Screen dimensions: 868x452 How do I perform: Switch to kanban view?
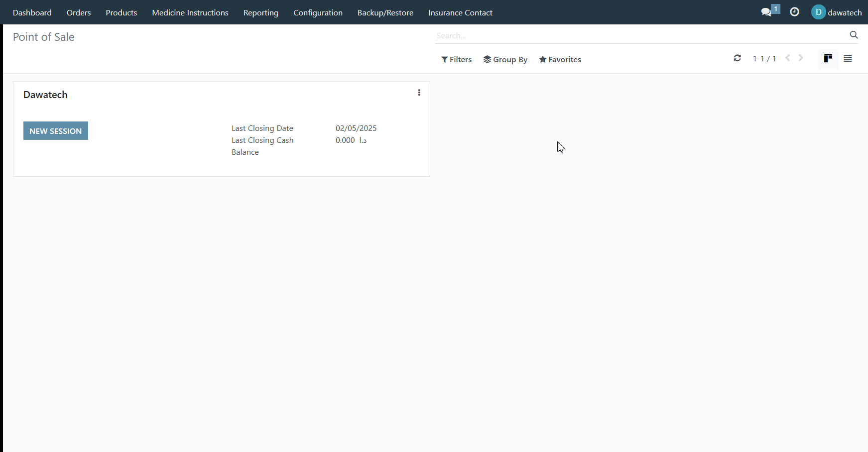click(x=828, y=59)
